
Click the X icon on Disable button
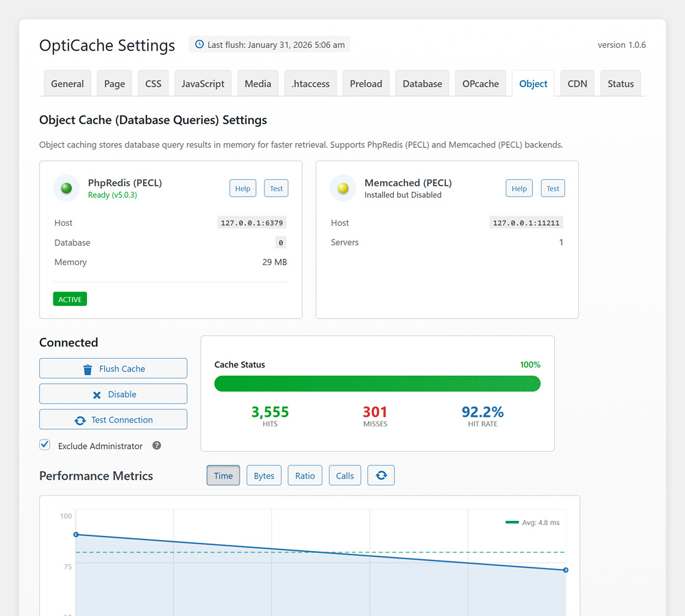click(x=97, y=395)
